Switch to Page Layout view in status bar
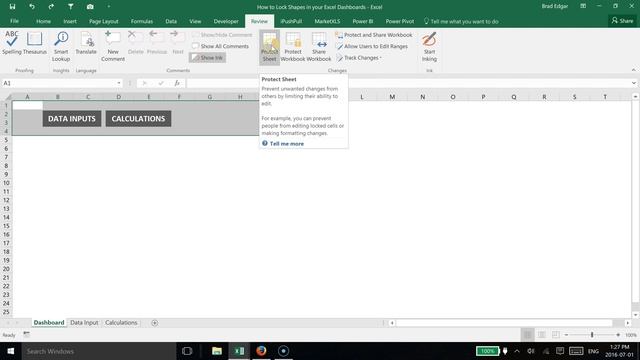The height and width of the screenshot is (360, 640). 542,335
